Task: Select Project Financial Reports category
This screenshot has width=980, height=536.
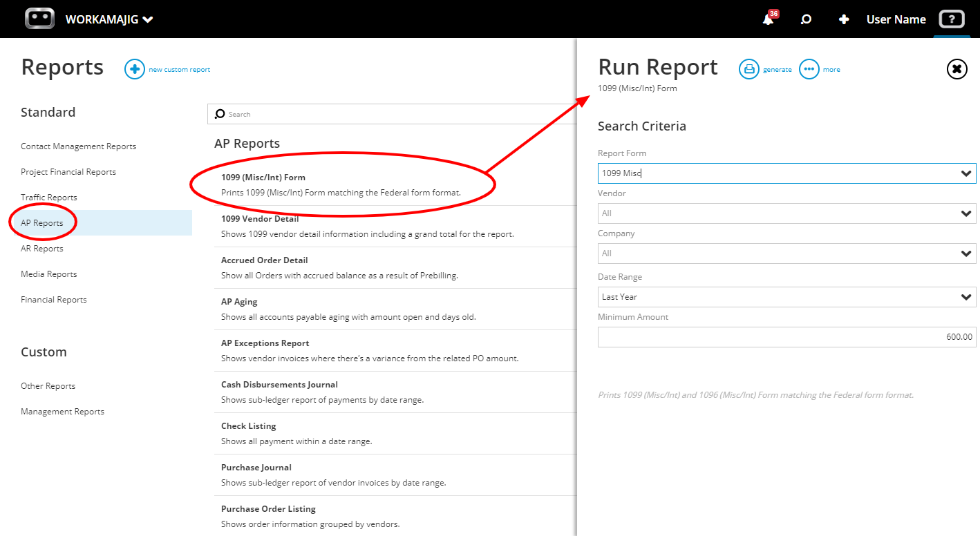Action: 68,172
